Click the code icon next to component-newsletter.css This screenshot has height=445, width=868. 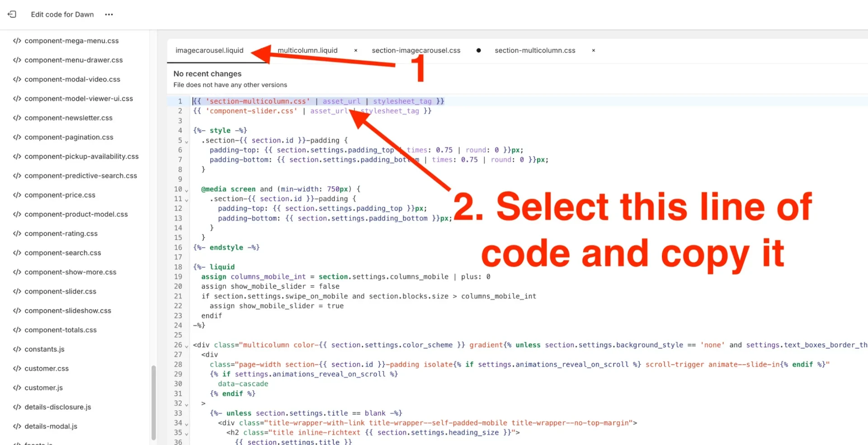pos(17,117)
